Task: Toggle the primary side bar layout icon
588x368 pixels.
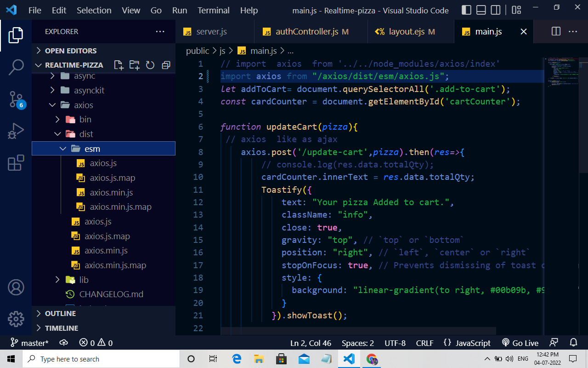Action: point(466,10)
